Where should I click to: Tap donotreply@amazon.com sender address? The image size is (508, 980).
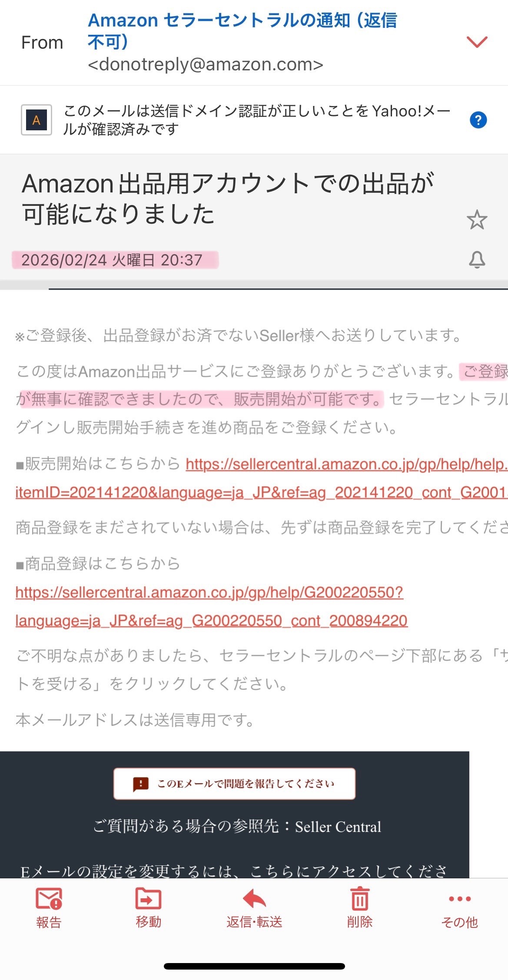[x=206, y=65]
